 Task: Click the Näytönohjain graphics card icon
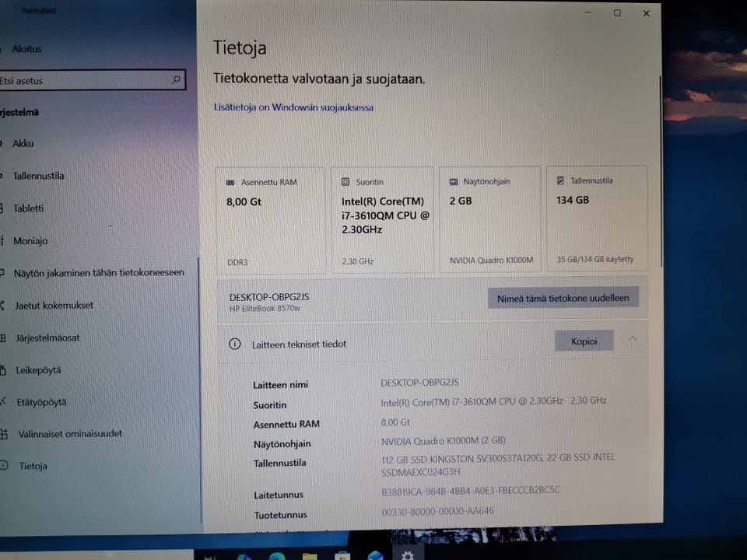pyautogui.click(x=454, y=181)
